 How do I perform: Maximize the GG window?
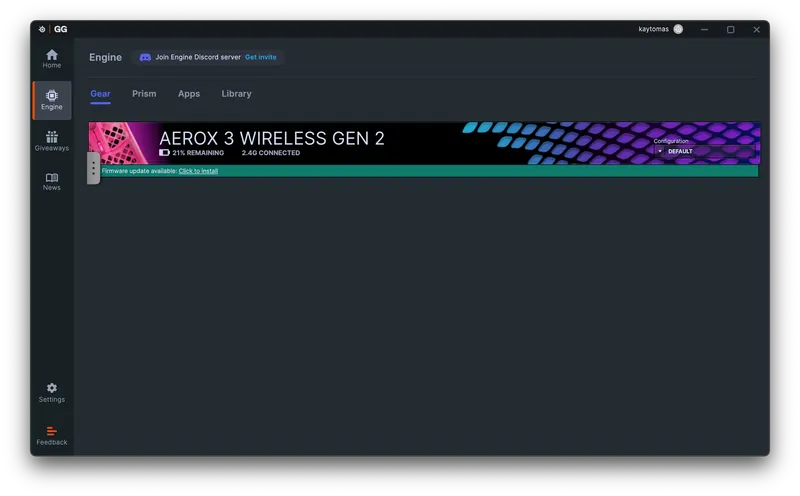coord(731,30)
